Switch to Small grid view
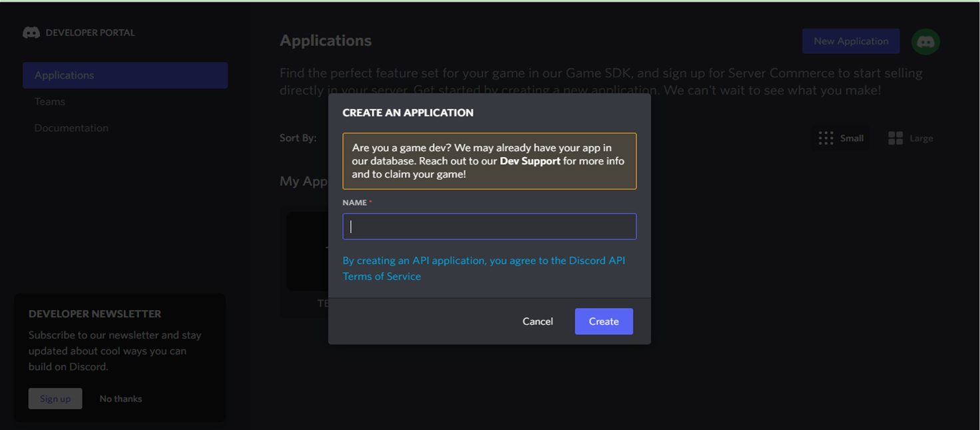980x430 pixels. [841, 138]
